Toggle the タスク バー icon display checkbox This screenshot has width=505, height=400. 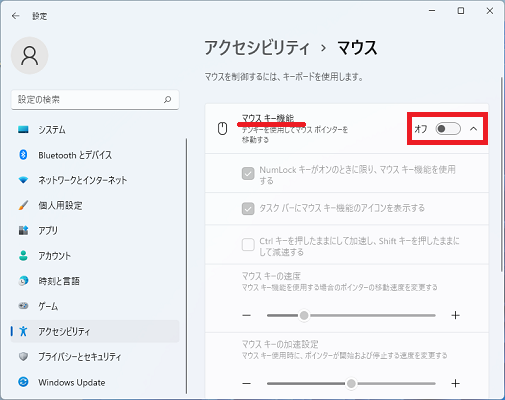(248, 209)
